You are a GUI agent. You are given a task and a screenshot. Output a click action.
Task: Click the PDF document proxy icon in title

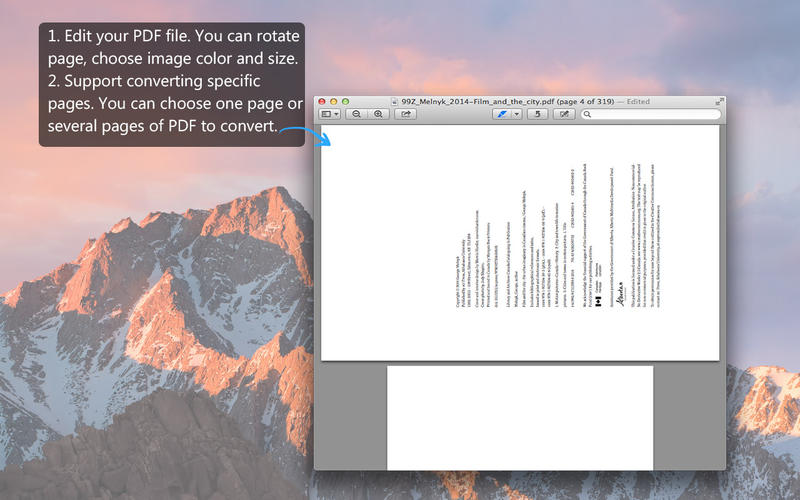click(394, 102)
